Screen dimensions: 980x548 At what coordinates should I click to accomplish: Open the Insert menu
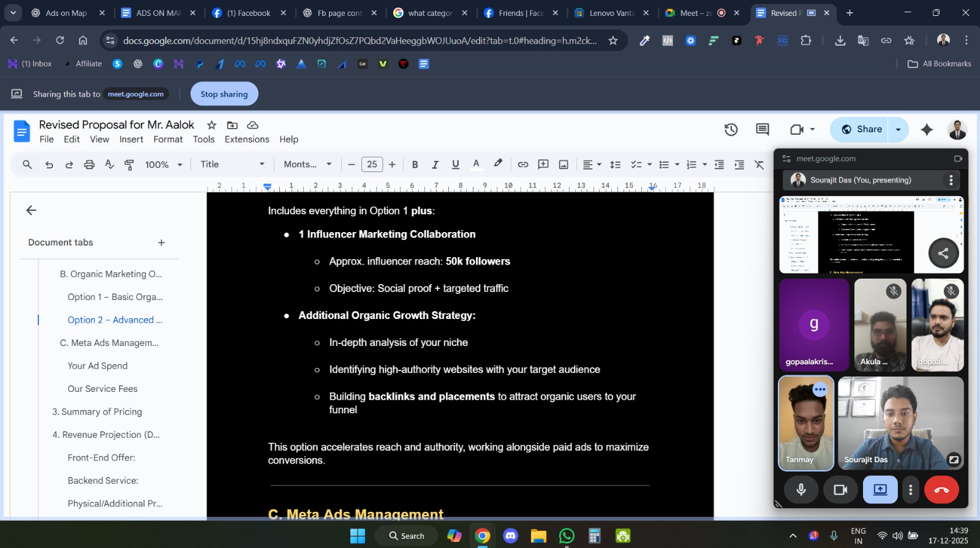[x=131, y=140]
